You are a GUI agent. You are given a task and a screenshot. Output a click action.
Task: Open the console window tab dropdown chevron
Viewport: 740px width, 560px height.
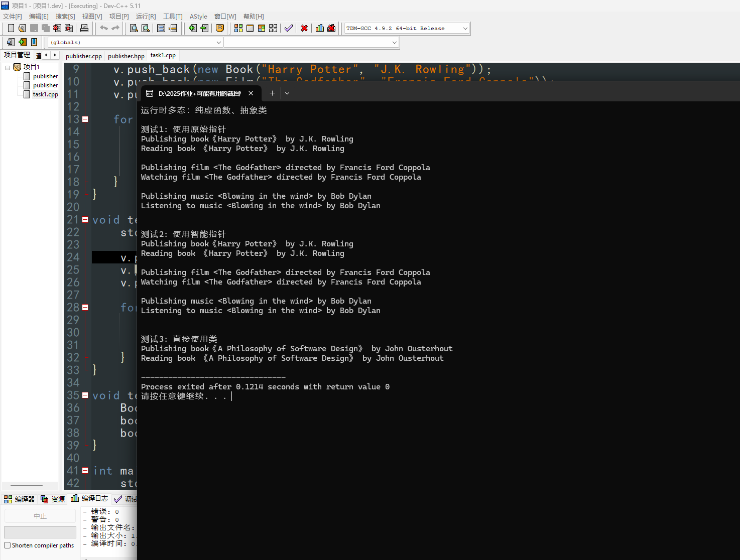click(287, 93)
